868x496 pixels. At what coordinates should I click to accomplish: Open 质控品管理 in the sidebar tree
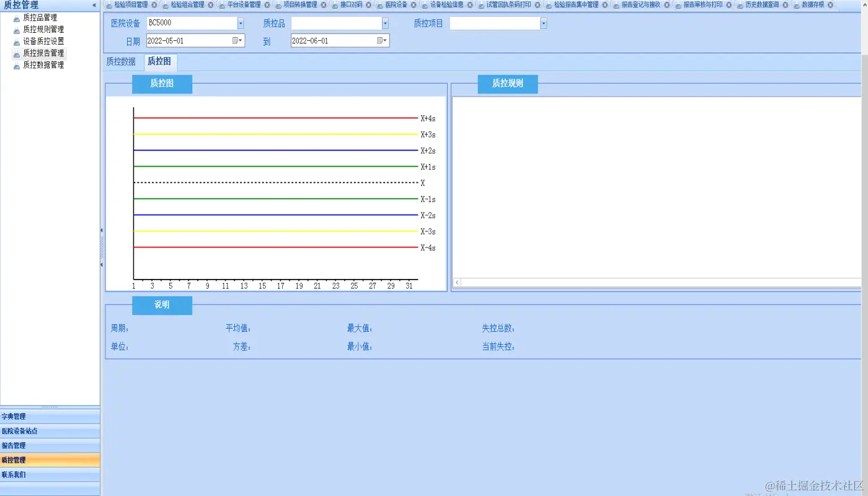40,18
